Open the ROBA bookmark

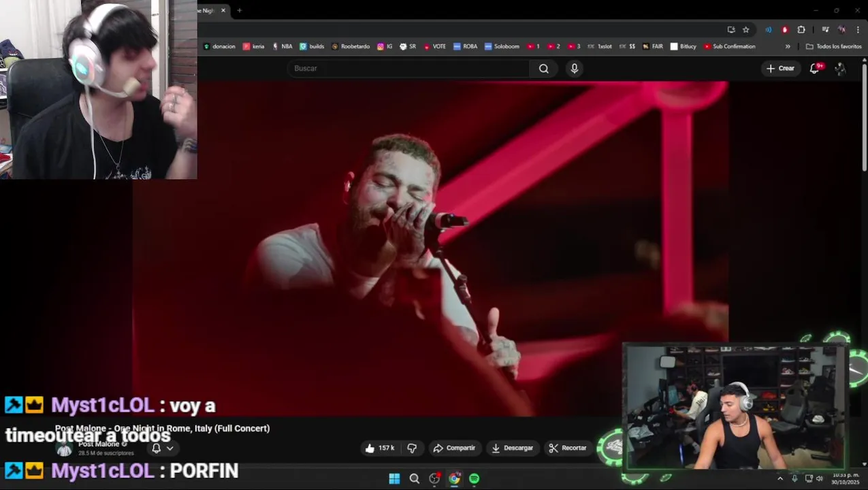pyautogui.click(x=465, y=46)
